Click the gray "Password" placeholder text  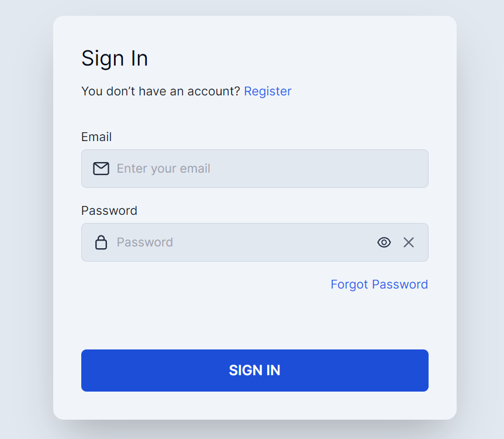click(145, 242)
